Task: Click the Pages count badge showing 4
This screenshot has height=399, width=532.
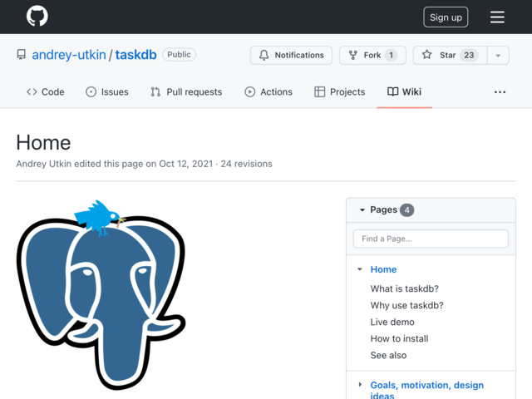Action: [x=406, y=210]
